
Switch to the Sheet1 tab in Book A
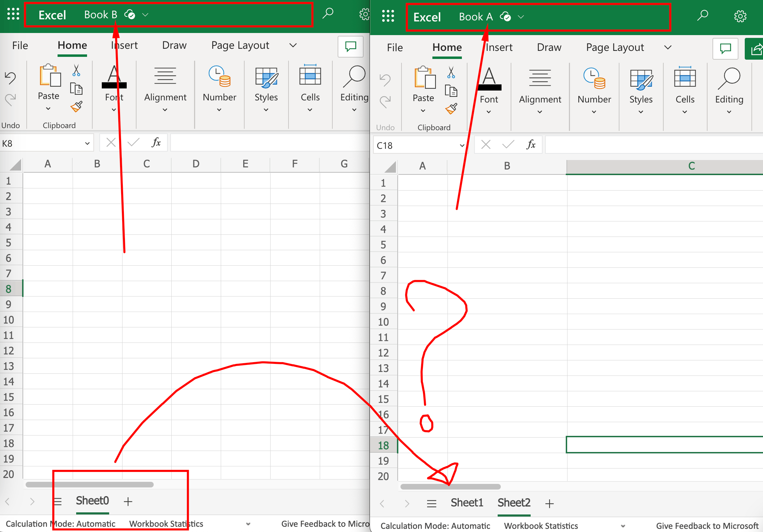coord(467,503)
